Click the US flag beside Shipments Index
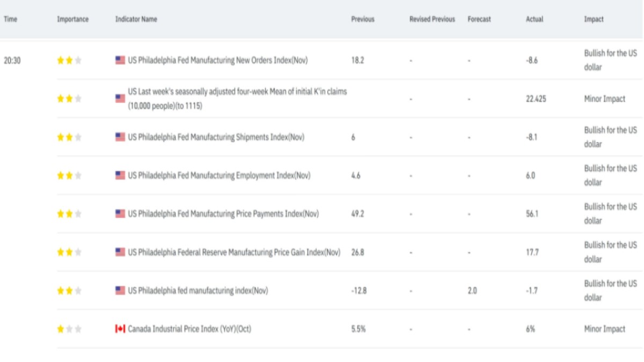The height and width of the screenshot is (362, 644). tap(120, 137)
